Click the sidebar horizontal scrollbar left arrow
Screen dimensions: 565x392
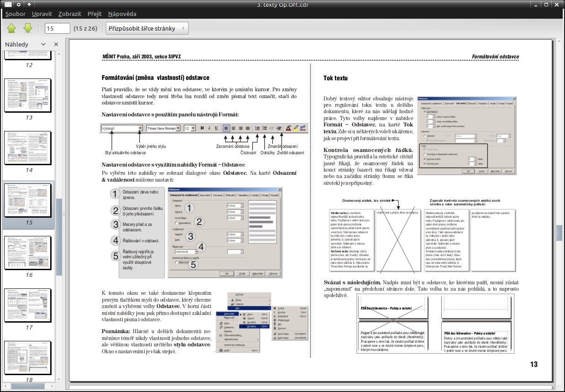6,386
